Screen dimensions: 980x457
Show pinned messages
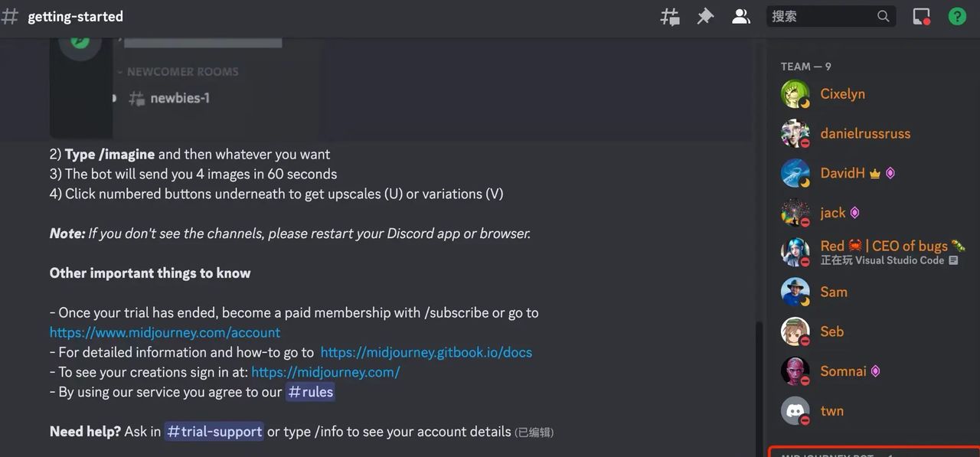click(x=705, y=16)
